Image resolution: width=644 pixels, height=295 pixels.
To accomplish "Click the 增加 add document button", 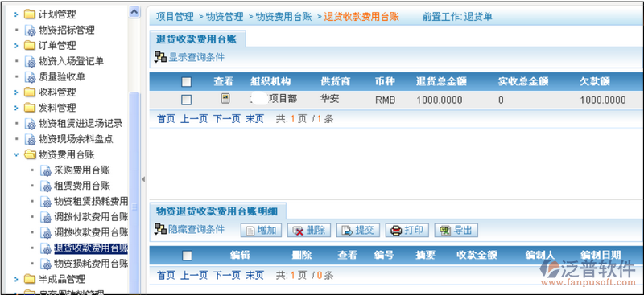I will [261, 231].
